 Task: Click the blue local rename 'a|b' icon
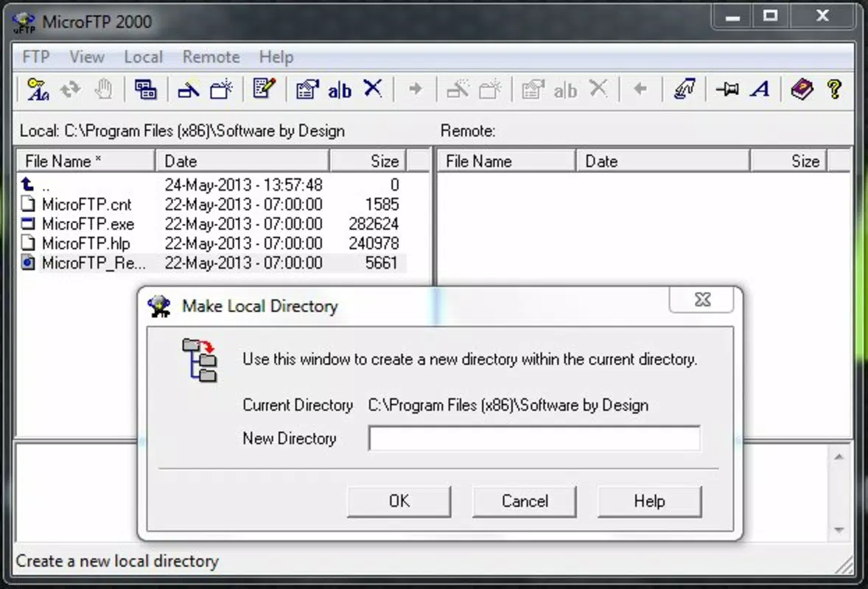(x=340, y=90)
